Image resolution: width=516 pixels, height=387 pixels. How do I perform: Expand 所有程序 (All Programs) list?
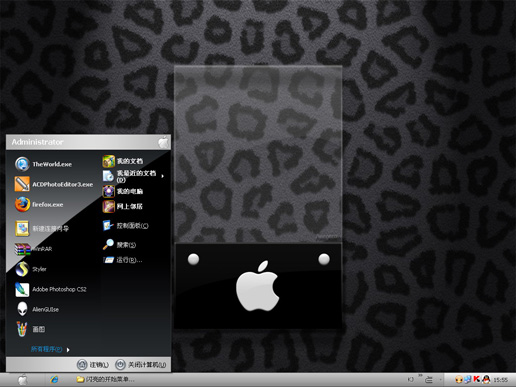(50, 349)
